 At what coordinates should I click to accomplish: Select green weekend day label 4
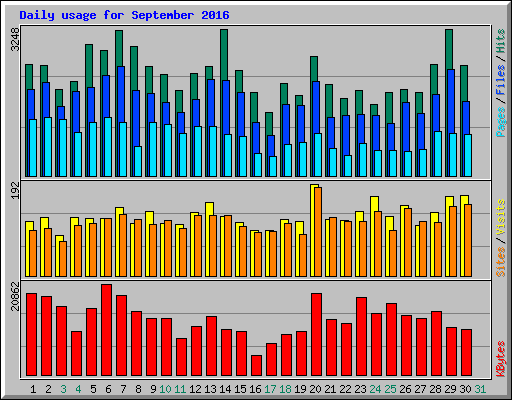[x=78, y=389]
